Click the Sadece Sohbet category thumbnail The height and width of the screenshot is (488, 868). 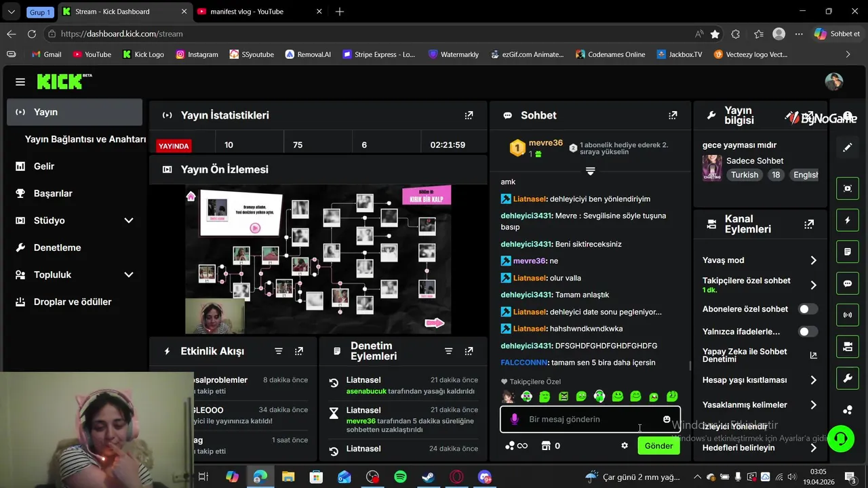(x=712, y=168)
